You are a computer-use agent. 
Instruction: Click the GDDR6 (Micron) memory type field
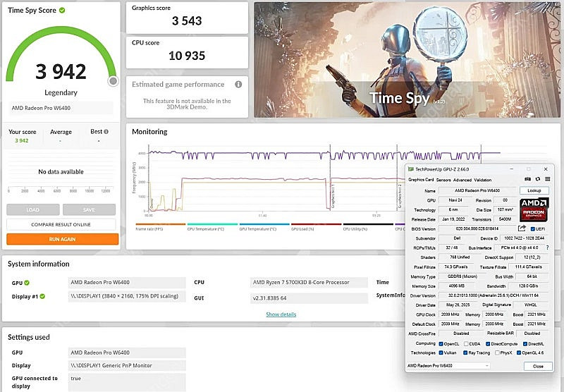pos(462,276)
